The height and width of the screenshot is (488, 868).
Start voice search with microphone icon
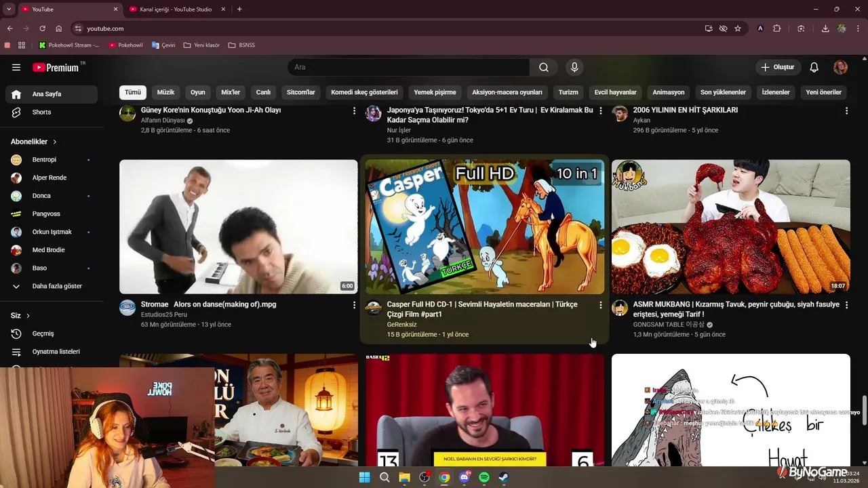574,67
